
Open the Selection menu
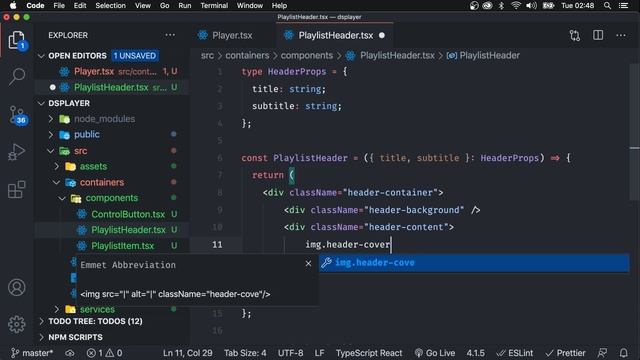111,6
